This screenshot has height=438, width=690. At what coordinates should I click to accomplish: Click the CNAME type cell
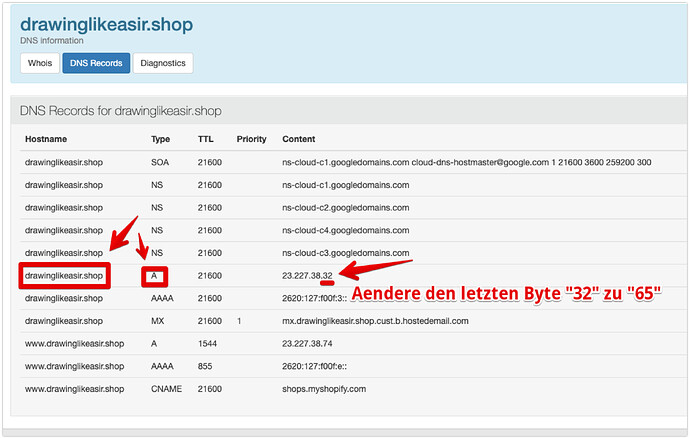(166, 389)
